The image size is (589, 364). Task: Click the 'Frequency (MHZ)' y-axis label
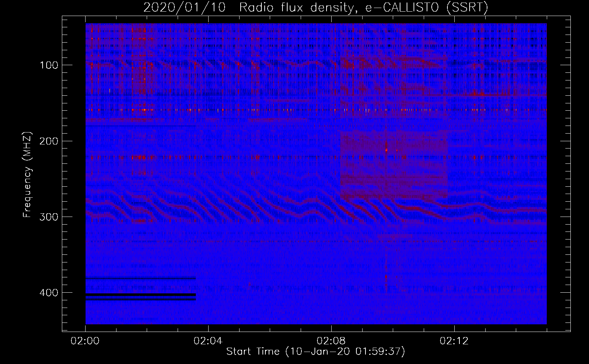[x=27, y=175]
